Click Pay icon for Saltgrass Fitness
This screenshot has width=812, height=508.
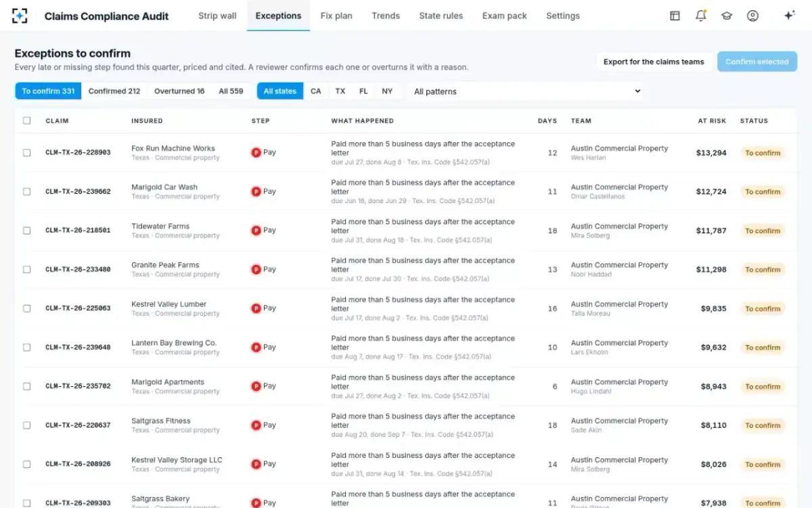click(256, 425)
